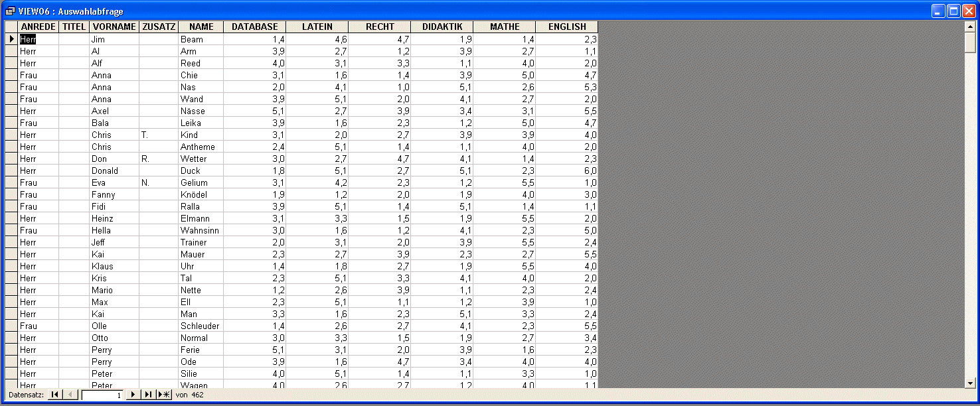The height and width of the screenshot is (406, 980).
Task: Click the ZUSATZ cell 'N.' for Eva
Action: [159, 182]
